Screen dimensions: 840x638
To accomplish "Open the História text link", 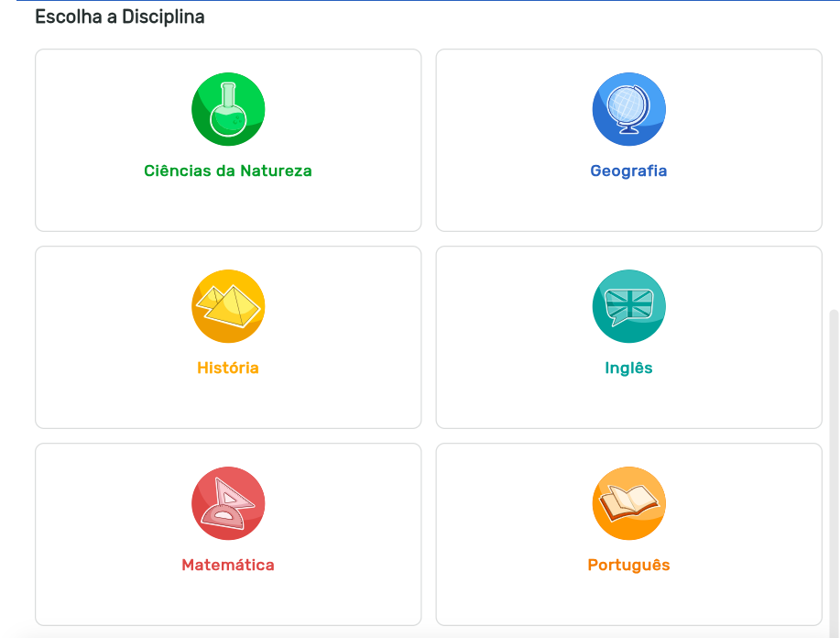I will (x=228, y=368).
